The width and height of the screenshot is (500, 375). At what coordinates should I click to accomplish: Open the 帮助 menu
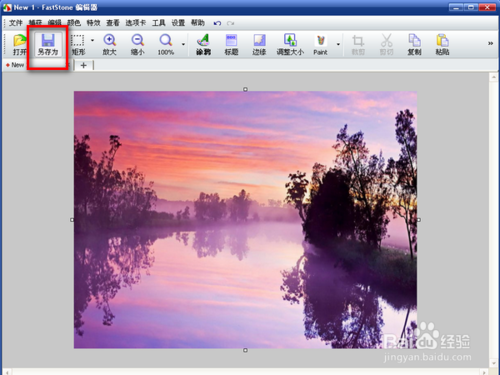[198, 23]
